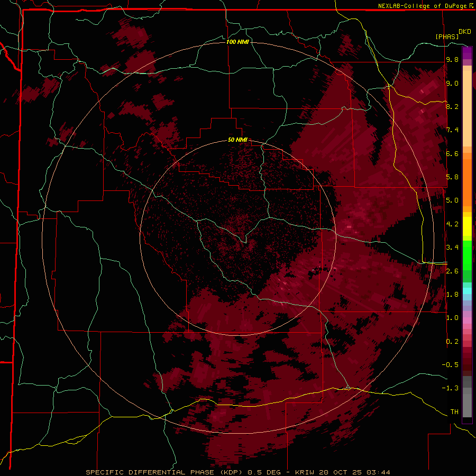
Task: Click the NEXLAB-College of DuPage credit text
Action: coord(422,6)
